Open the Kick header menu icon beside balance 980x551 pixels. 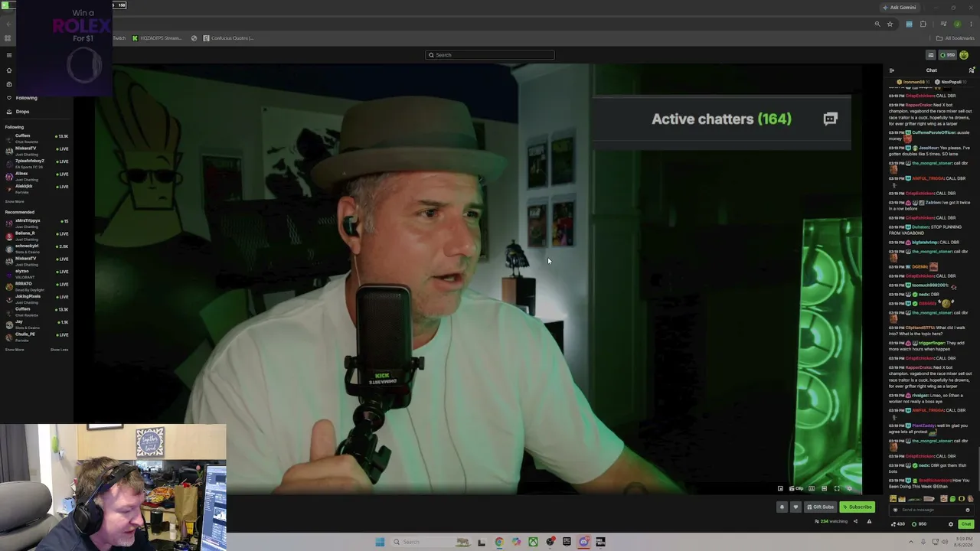point(931,55)
